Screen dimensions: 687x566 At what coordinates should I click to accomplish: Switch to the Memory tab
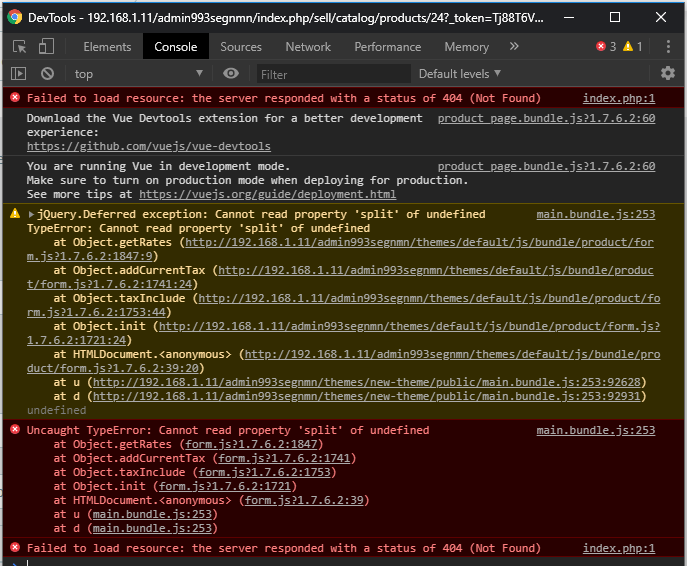pyautogui.click(x=467, y=47)
